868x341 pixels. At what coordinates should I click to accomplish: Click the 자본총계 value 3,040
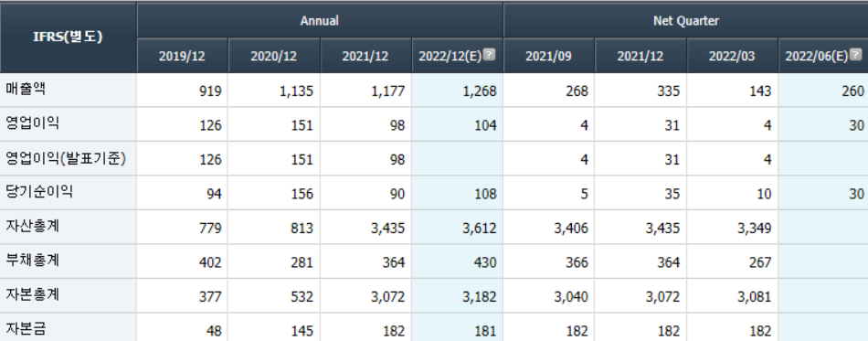coord(572,297)
